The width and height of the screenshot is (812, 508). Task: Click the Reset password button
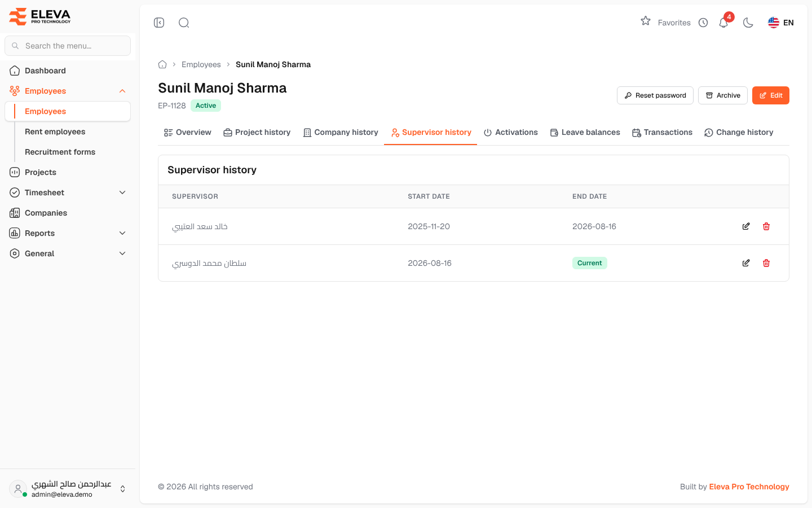point(655,95)
